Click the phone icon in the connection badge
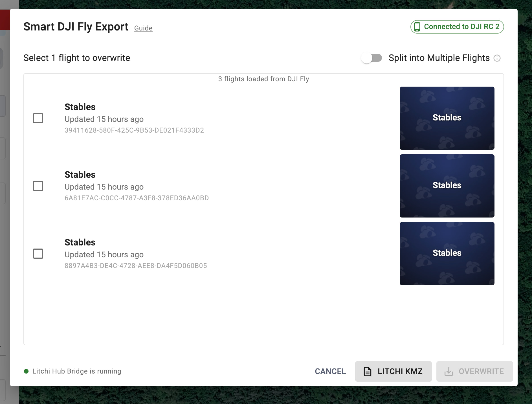Image resolution: width=532 pixels, height=404 pixels. coord(417,27)
